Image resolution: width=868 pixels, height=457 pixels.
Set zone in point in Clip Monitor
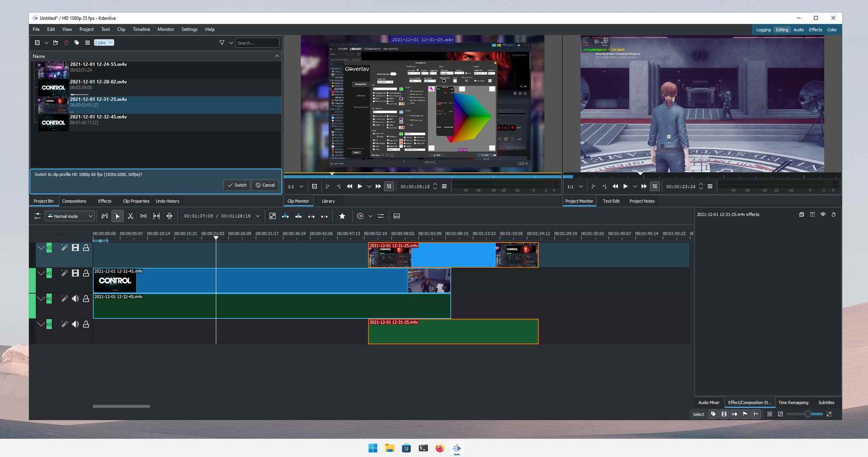point(327,187)
